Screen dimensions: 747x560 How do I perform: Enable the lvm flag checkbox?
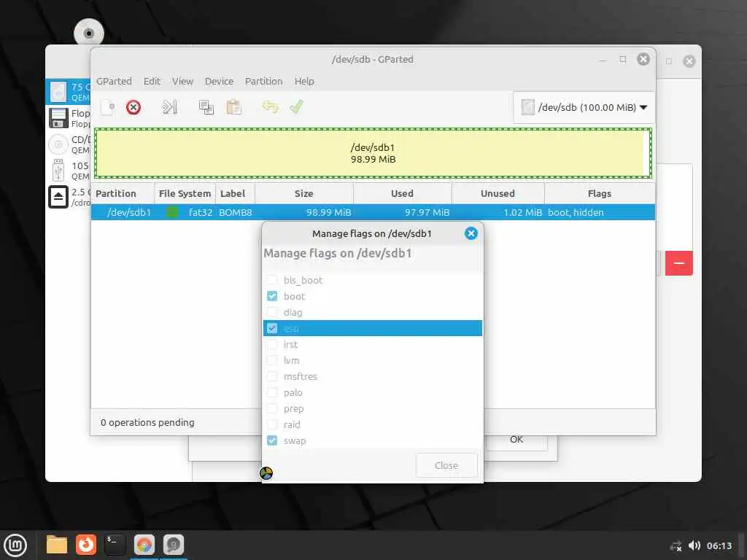coord(272,360)
